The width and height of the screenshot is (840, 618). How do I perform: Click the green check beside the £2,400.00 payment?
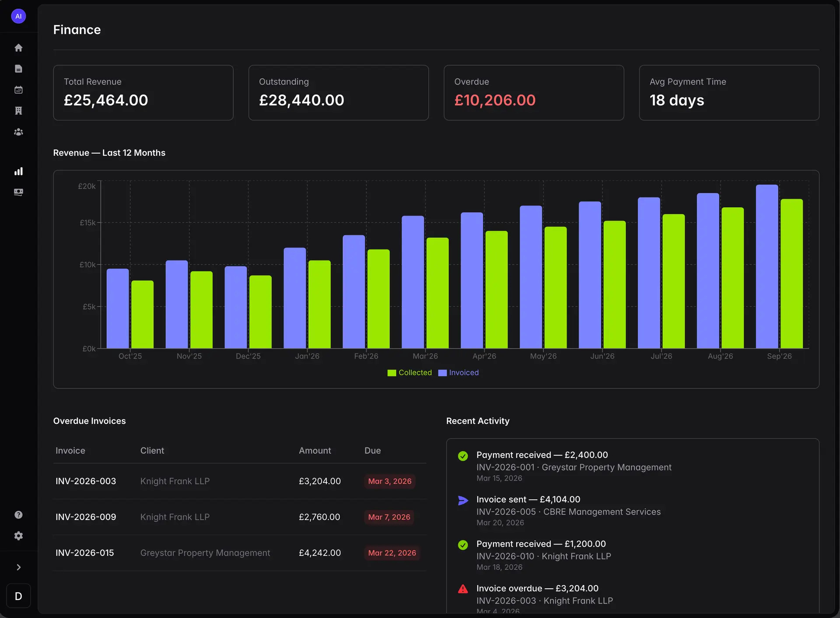pyautogui.click(x=463, y=456)
